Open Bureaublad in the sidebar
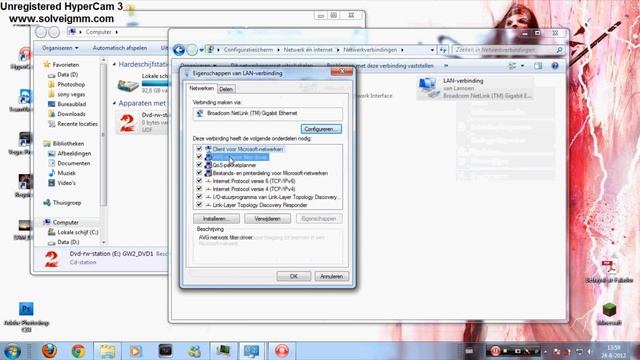The width and height of the screenshot is (640, 360). coord(71,104)
